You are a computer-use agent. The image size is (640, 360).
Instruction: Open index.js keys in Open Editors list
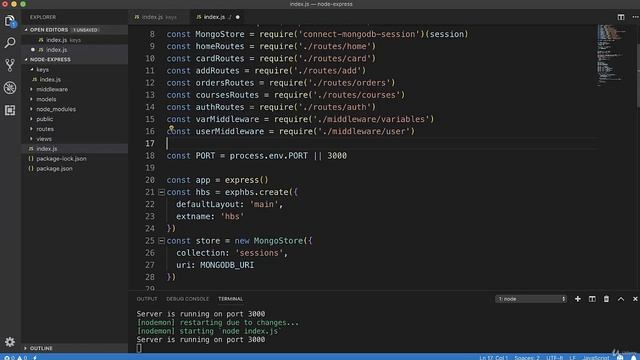click(75, 40)
